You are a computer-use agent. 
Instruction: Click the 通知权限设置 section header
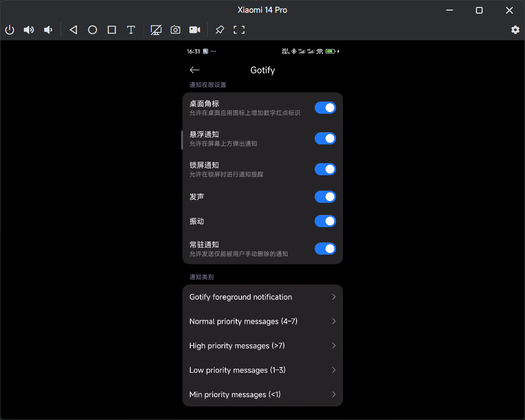pos(208,85)
